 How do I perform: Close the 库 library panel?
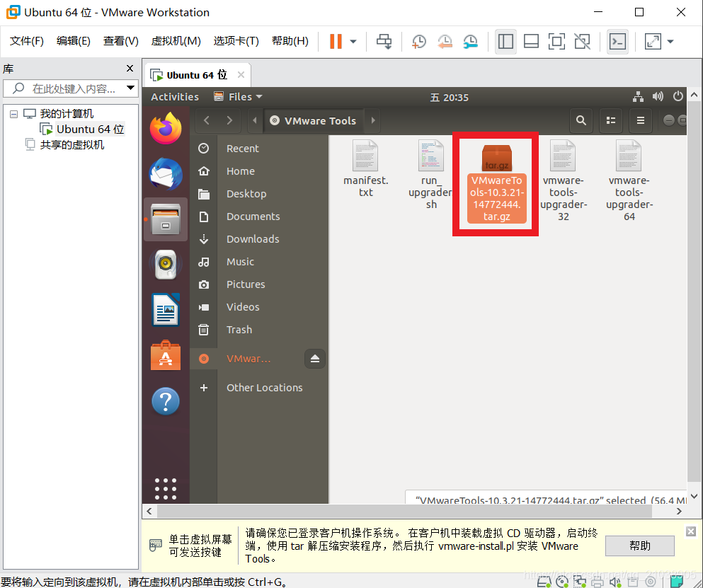click(130, 68)
